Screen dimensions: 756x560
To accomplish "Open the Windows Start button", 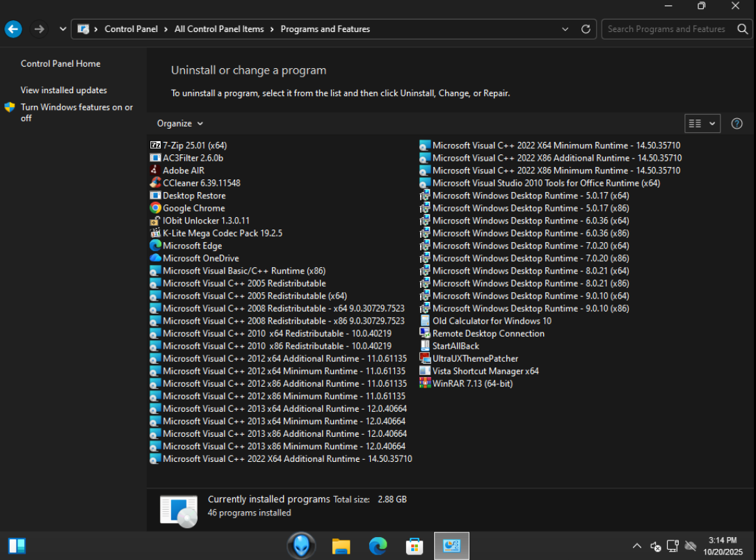I will [x=17, y=546].
